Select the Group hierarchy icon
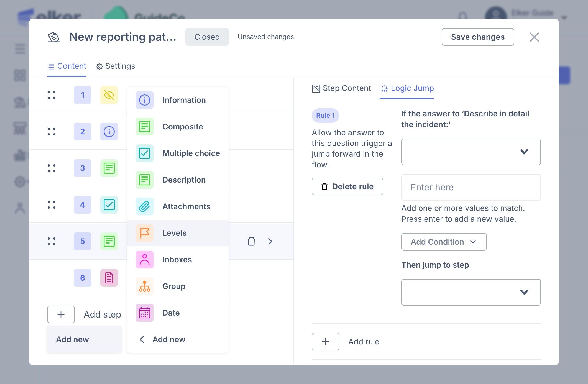588x384 pixels. pyautogui.click(x=144, y=286)
